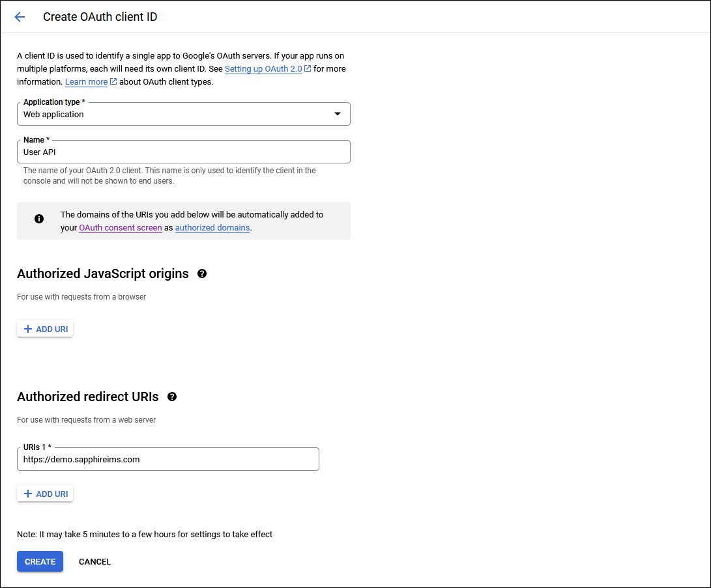
Task: Follow the Learn more link
Action: coord(86,82)
